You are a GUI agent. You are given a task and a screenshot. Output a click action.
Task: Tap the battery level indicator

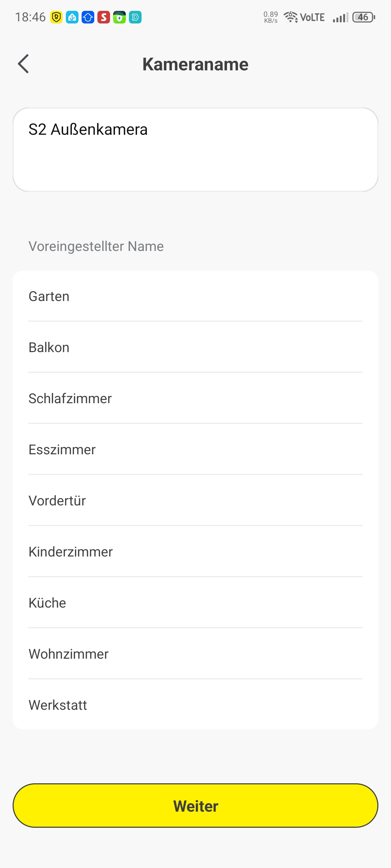pos(364,17)
